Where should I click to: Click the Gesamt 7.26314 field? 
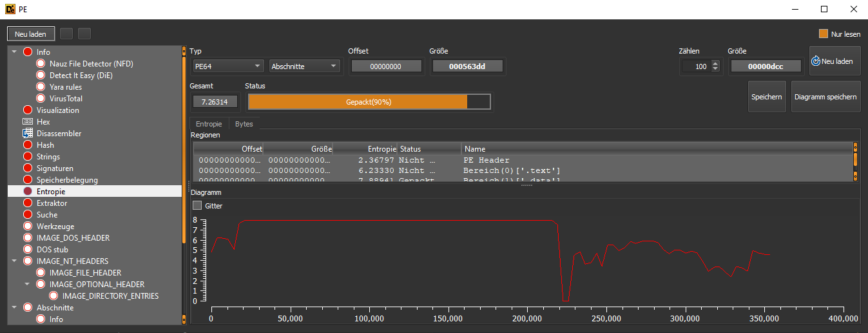pos(215,102)
